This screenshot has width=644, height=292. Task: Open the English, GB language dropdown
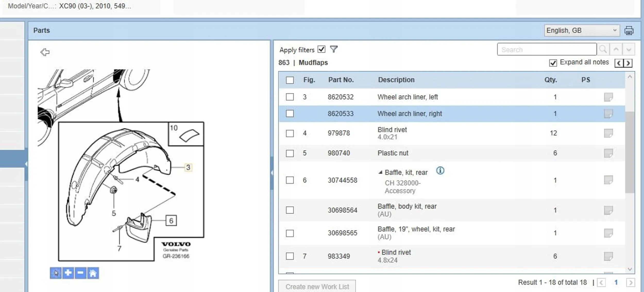581,30
